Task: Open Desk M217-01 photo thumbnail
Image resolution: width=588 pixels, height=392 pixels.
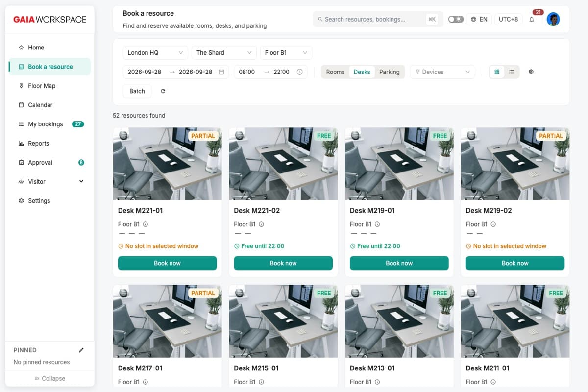Action: (168, 321)
